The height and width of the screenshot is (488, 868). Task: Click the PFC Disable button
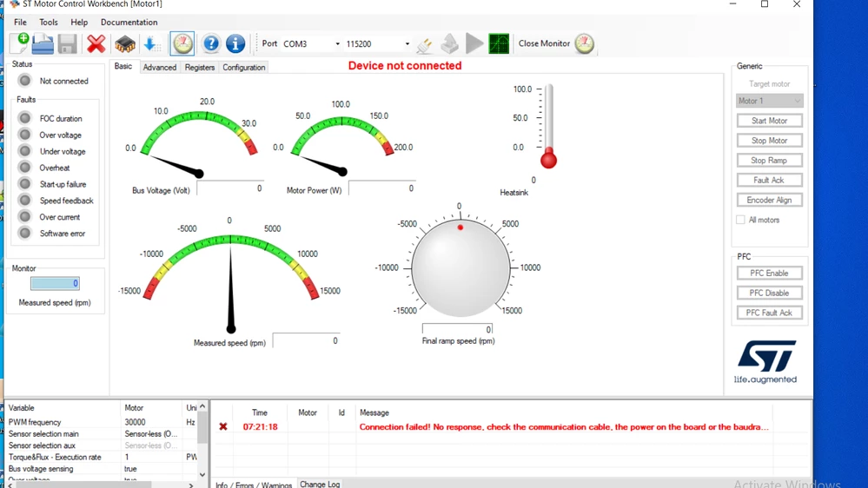click(770, 293)
